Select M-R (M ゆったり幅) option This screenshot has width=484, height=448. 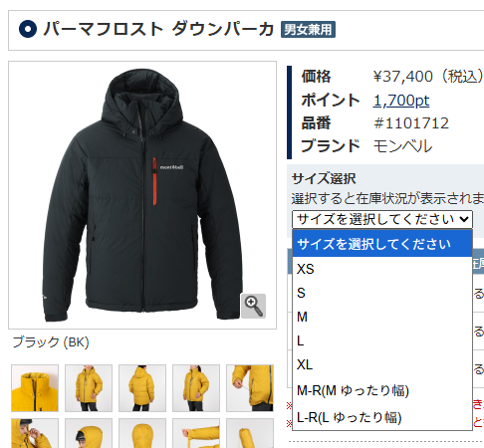tap(382, 390)
